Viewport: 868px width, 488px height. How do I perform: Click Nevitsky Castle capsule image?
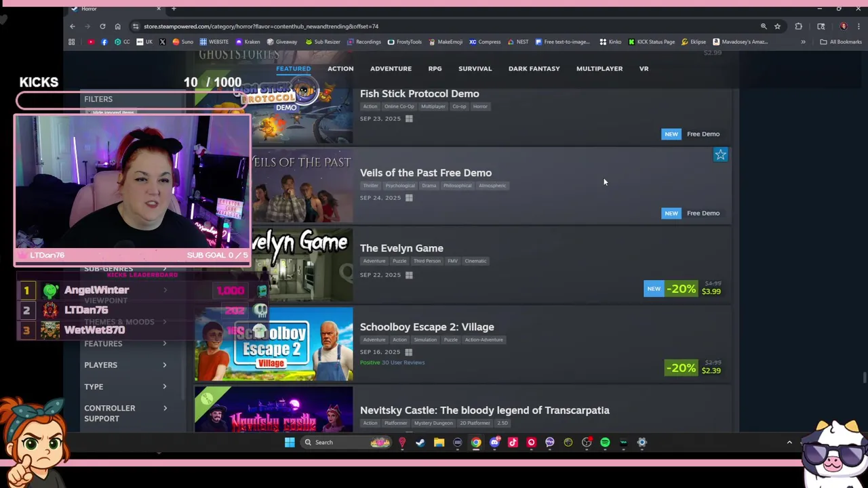click(274, 409)
